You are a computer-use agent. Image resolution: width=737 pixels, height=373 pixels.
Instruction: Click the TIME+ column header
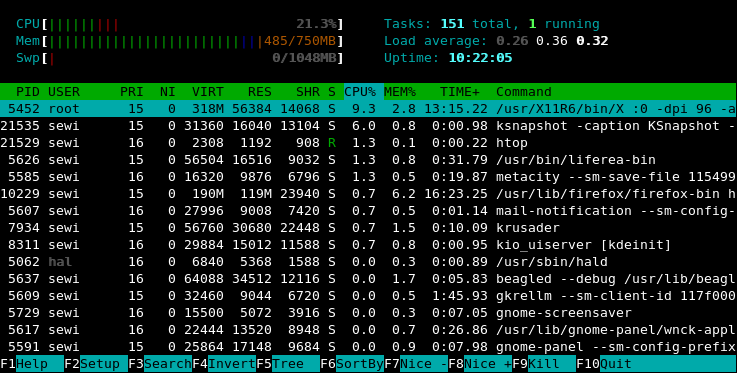pyautogui.click(x=463, y=92)
